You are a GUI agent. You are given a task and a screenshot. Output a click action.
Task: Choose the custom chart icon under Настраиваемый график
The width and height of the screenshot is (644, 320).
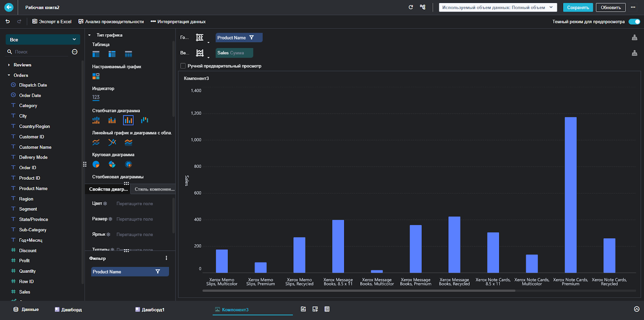[x=96, y=76]
